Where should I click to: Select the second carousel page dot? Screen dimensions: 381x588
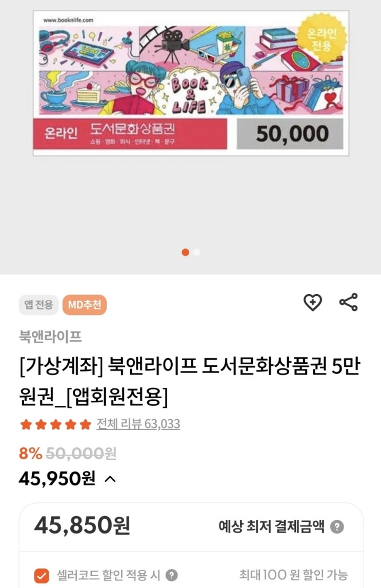pos(196,252)
